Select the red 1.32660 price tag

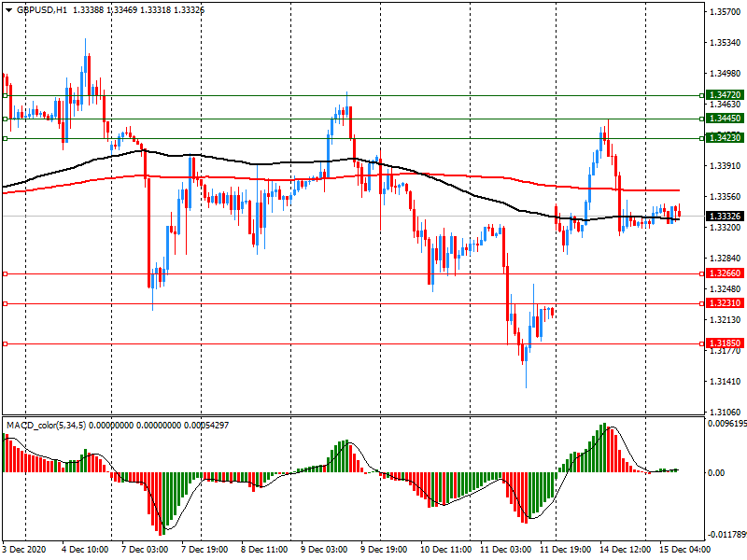pos(725,273)
